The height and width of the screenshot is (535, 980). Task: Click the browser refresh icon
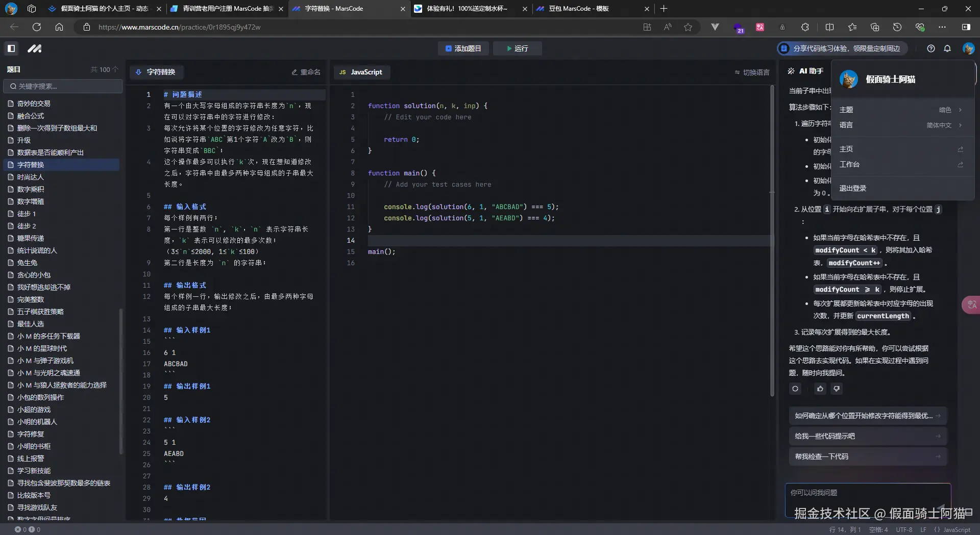(37, 27)
